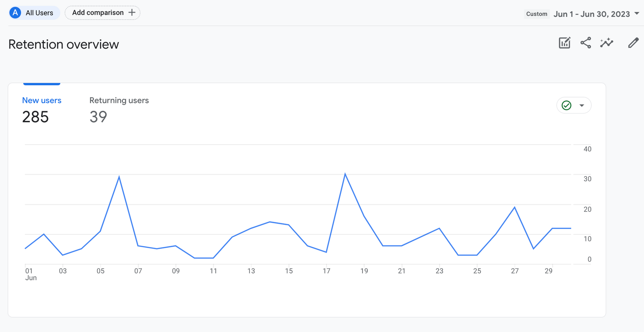Click the plus icon in Add comparison
Viewport: 644px width, 332px height.
pos(132,13)
